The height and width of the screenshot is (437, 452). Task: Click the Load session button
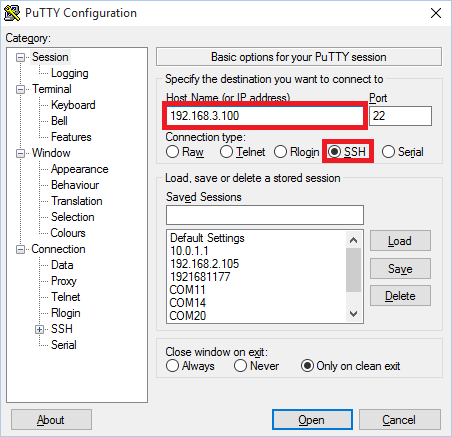pyautogui.click(x=400, y=241)
